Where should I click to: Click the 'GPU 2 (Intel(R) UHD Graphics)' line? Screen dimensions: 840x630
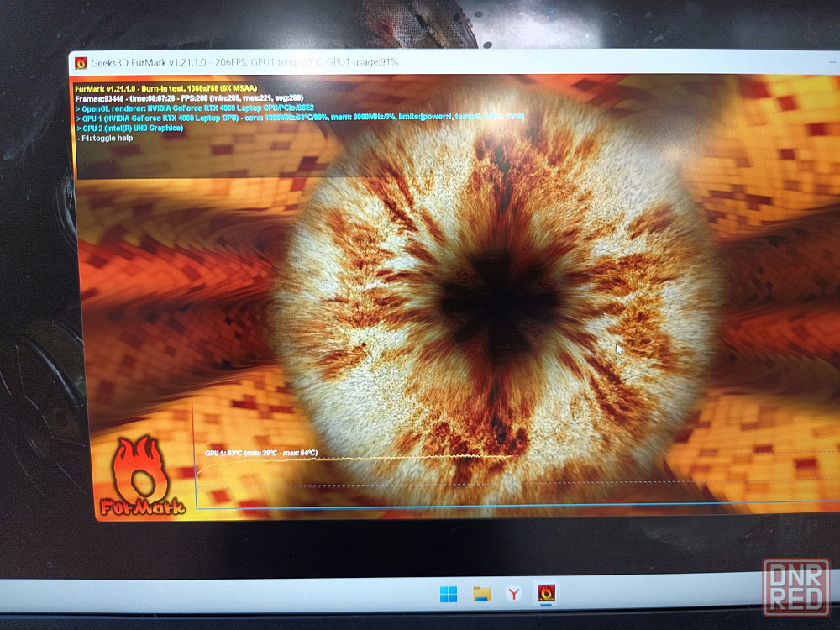pos(129,128)
